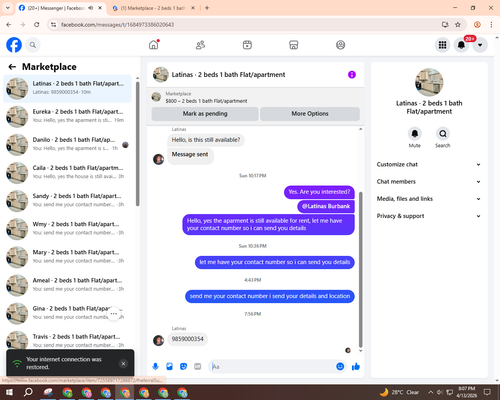Search in conversation via Search icon

pos(443,134)
